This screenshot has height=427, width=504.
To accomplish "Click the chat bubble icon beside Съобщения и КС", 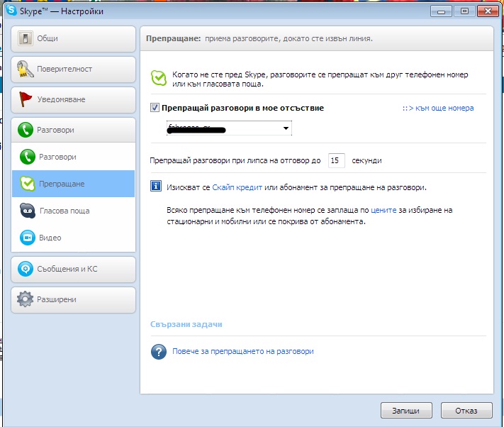I will [26, 269].
